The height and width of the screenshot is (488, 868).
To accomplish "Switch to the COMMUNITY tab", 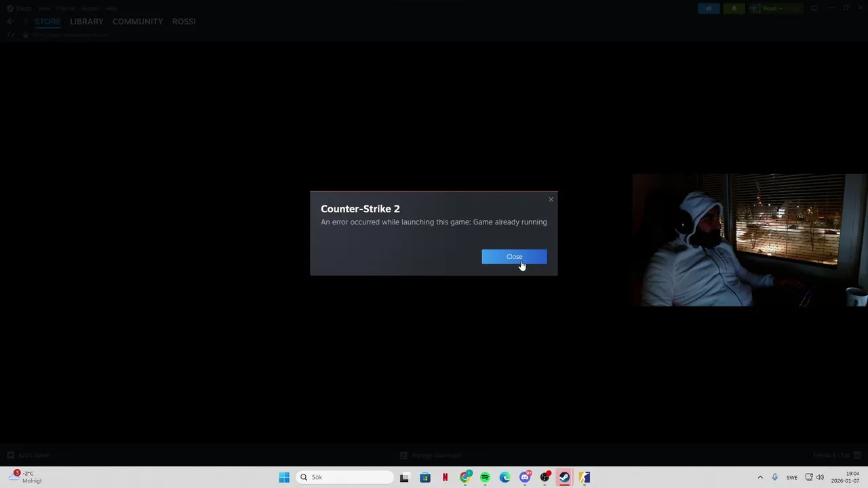I will 138,22.
